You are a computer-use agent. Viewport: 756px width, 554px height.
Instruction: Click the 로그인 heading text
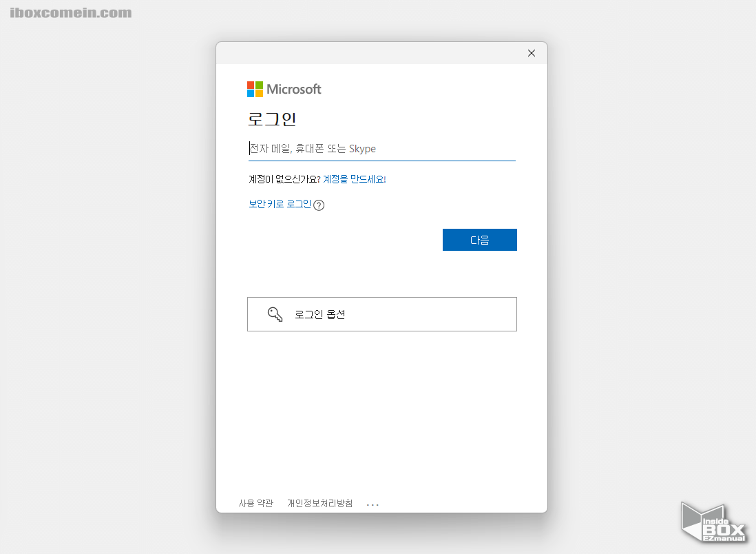tap(272, 119)
